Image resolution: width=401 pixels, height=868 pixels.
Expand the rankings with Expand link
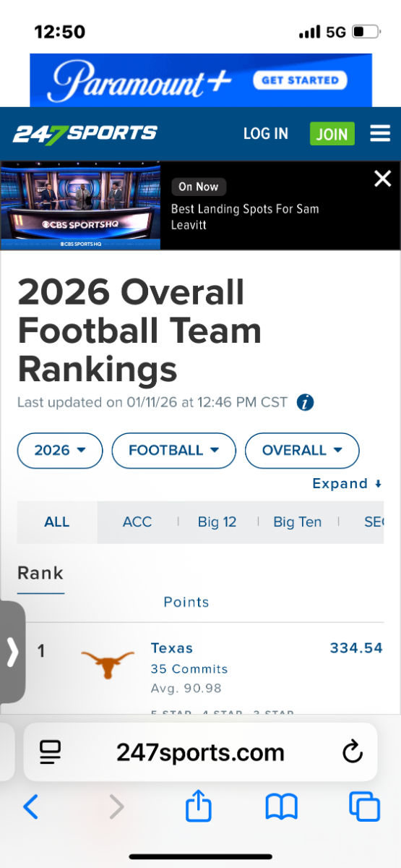pyautogui.click(x=347, y=484)
